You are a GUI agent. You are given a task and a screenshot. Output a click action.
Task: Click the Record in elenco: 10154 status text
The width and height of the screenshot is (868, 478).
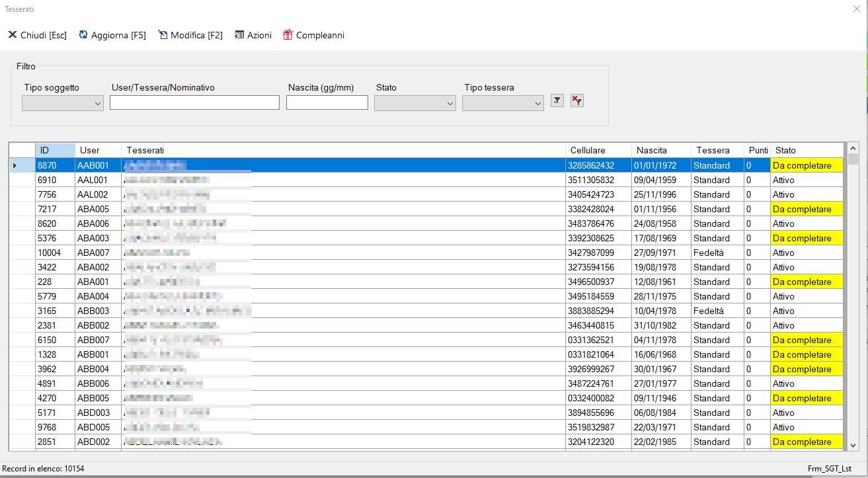tap(43, 469)
